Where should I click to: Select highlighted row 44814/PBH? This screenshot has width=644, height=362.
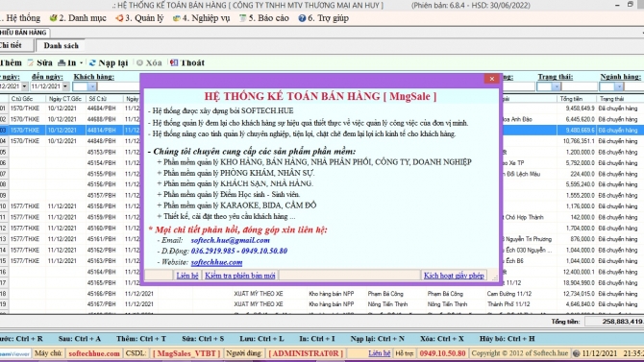(x=101, y=130)
